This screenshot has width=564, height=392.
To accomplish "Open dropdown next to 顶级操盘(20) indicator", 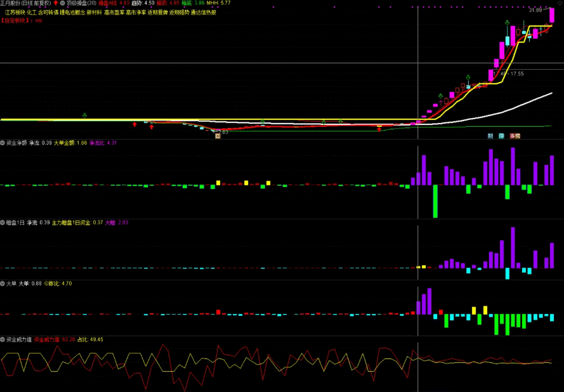I will coord(63,3).
